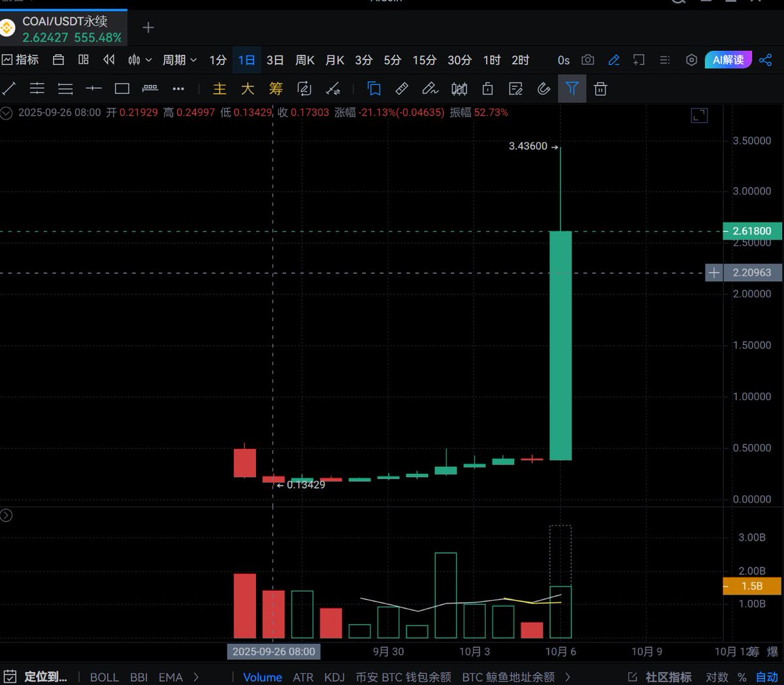Screen dimensions: 784x685
Task: Switch to the 15分 timeframe
Action: pyautogui.click(x=424, y=60)
